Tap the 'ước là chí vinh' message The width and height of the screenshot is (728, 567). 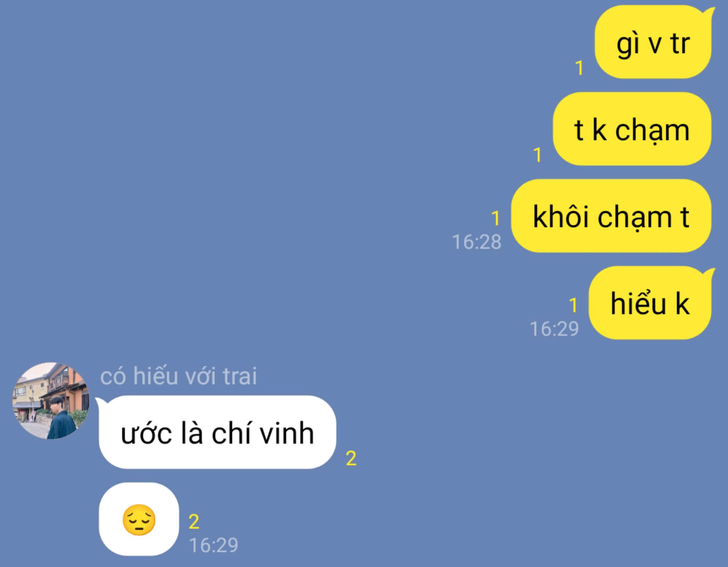pyautogui.click(x=217, y=432)
